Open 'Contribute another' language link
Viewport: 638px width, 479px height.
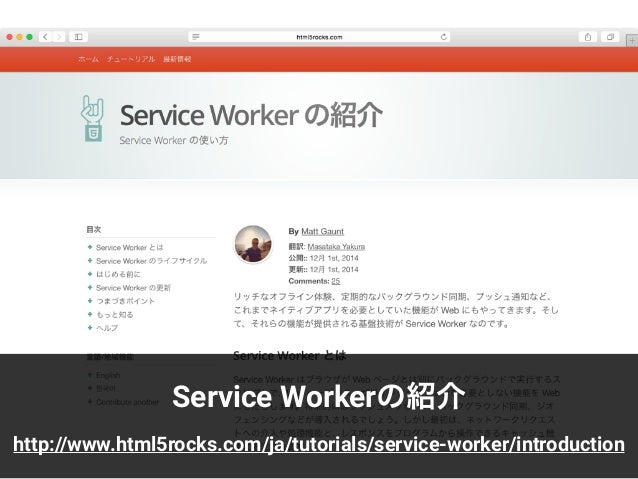(127, 402)
